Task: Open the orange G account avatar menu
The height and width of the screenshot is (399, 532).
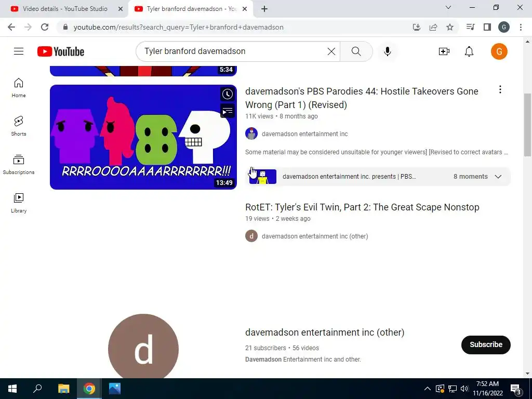Action: pyautogui.click(x=499, y=51)
